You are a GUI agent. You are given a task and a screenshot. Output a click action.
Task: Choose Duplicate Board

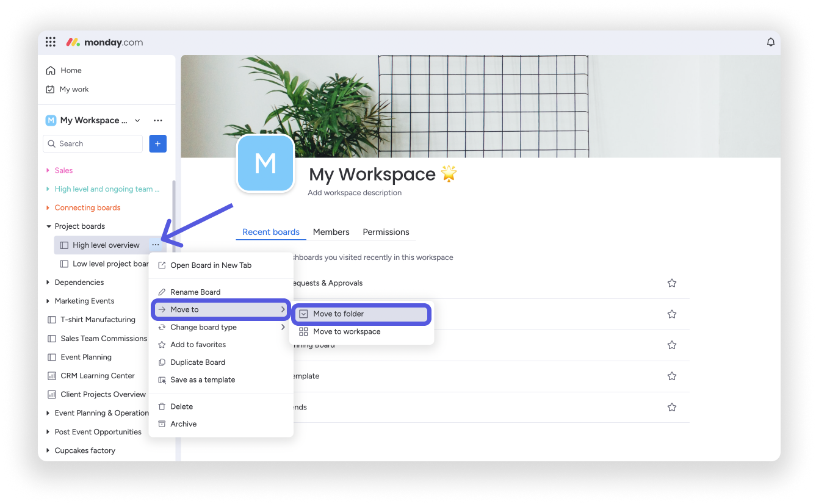coord(221,362)
